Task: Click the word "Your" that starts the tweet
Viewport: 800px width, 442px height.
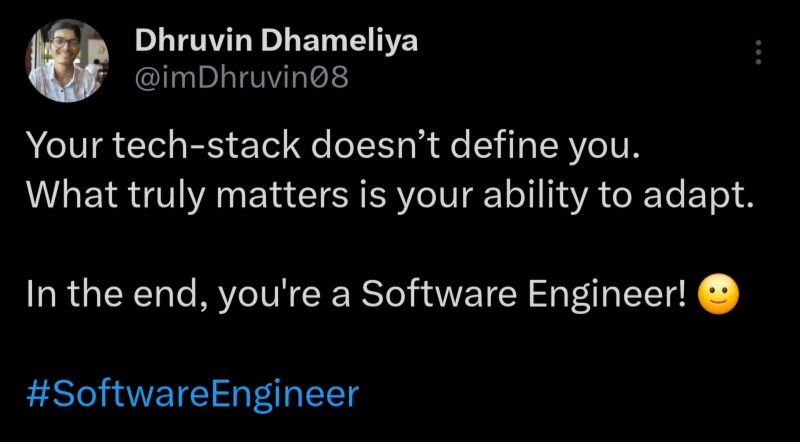Action: (x=58, y=147)
